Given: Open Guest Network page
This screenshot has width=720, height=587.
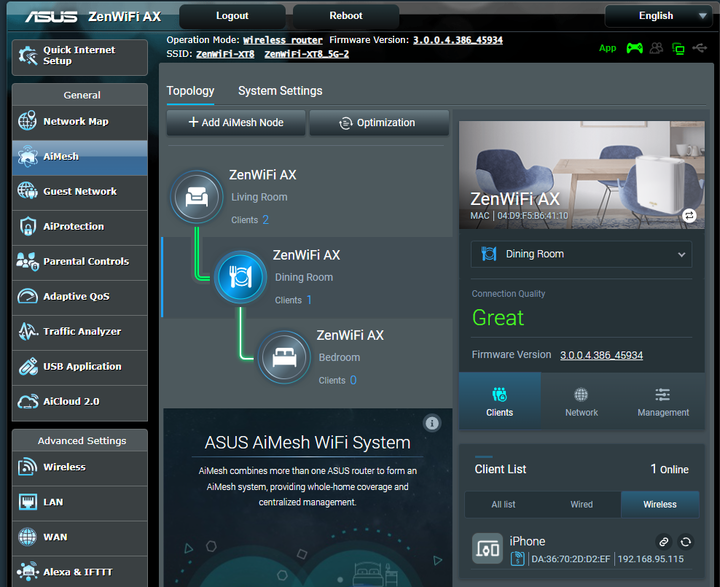Looking at the screenshot, I should (79, 192).
